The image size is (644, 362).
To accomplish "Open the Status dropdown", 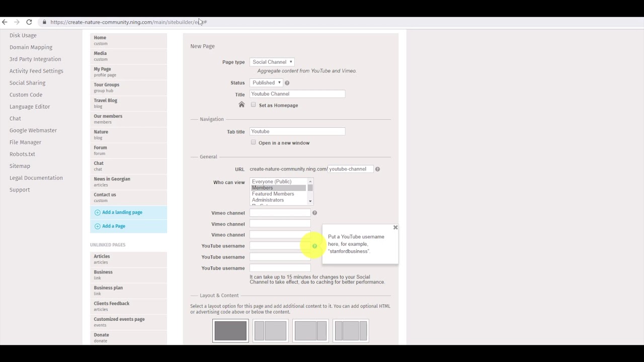I will pyautogui.click(x=266, y=82).
